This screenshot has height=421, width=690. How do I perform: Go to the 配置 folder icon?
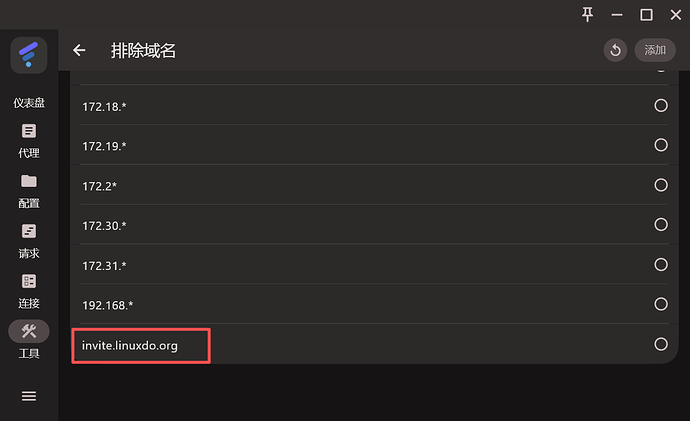[29, 181]
